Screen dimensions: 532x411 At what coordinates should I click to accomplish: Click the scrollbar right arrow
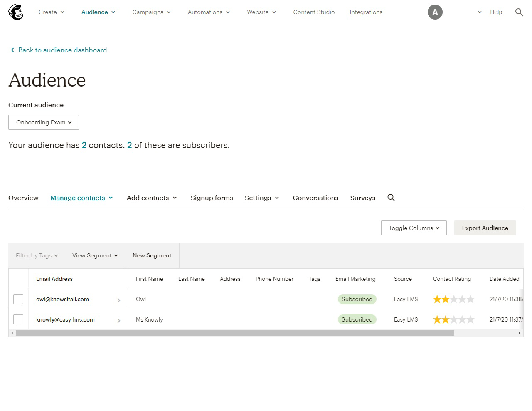(520, 333)
